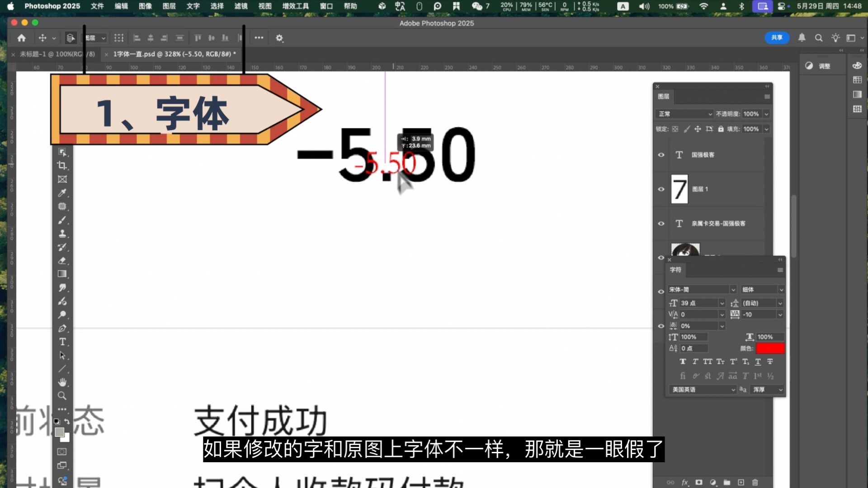Click the tracking value field -10
Viewport: 868px width, 488px height.
pos(758,314)
